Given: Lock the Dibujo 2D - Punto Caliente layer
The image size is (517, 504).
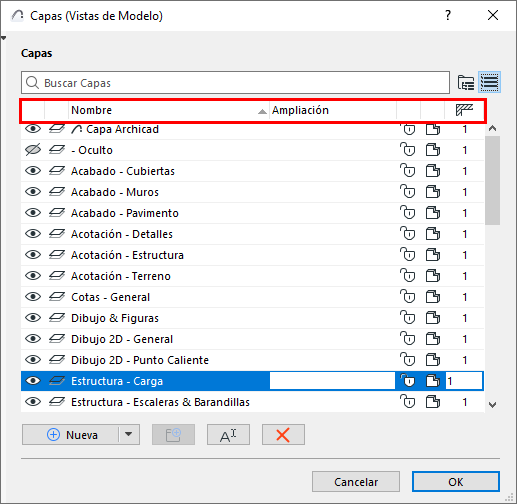Looking at the screenshot, I should point(408,360).
